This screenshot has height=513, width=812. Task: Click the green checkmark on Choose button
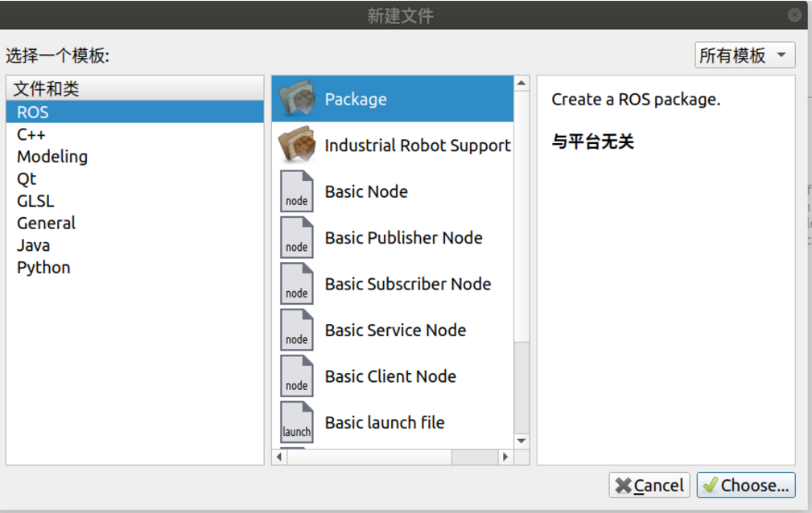tap(710, 485)
